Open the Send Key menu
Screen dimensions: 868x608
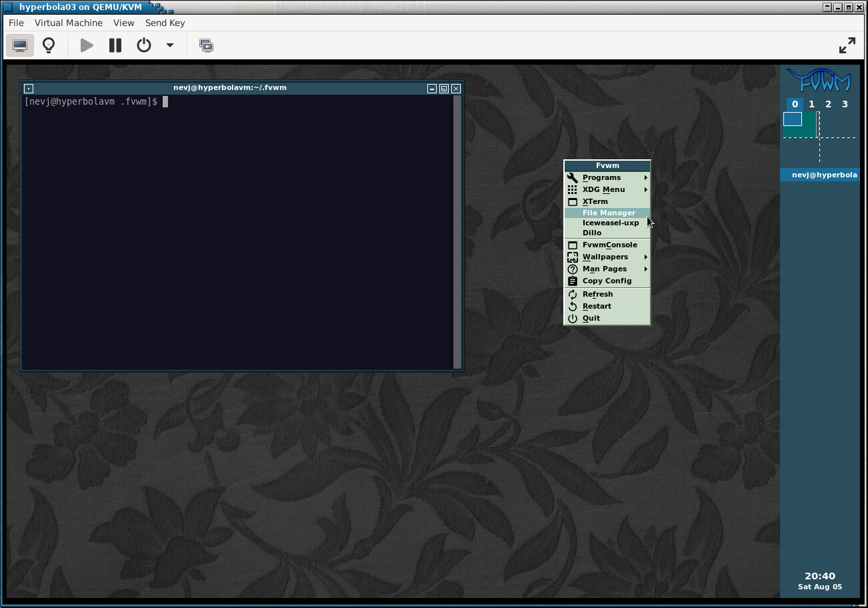coord(165,23)
